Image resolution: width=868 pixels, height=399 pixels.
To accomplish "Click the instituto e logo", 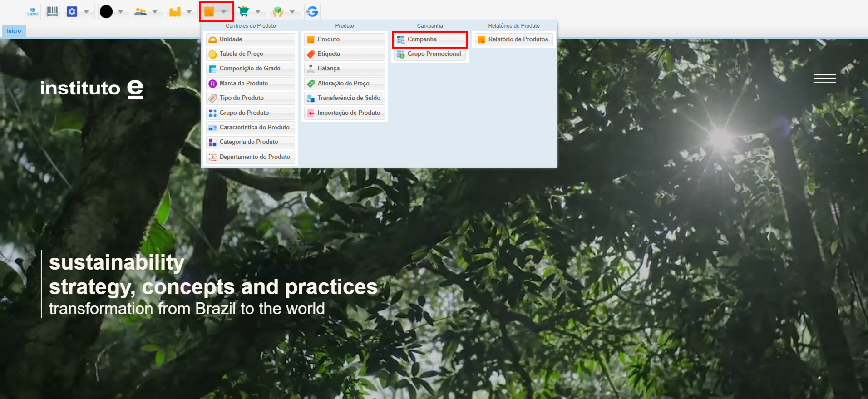I will tap(91, 89).
